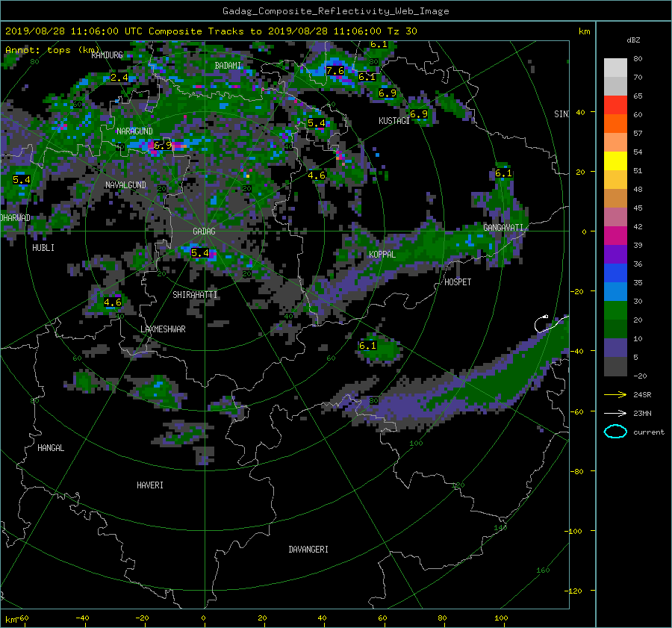Click the 6.1 storm top south of KOPPAL
The image size is (672, 628).
[x=367, y=346]
